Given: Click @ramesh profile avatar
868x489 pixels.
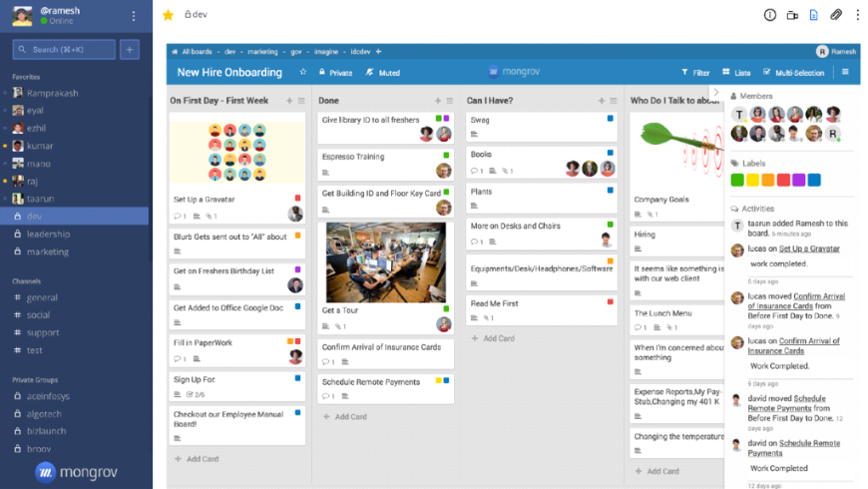Looking at the screenshot, I should point(22,16).
